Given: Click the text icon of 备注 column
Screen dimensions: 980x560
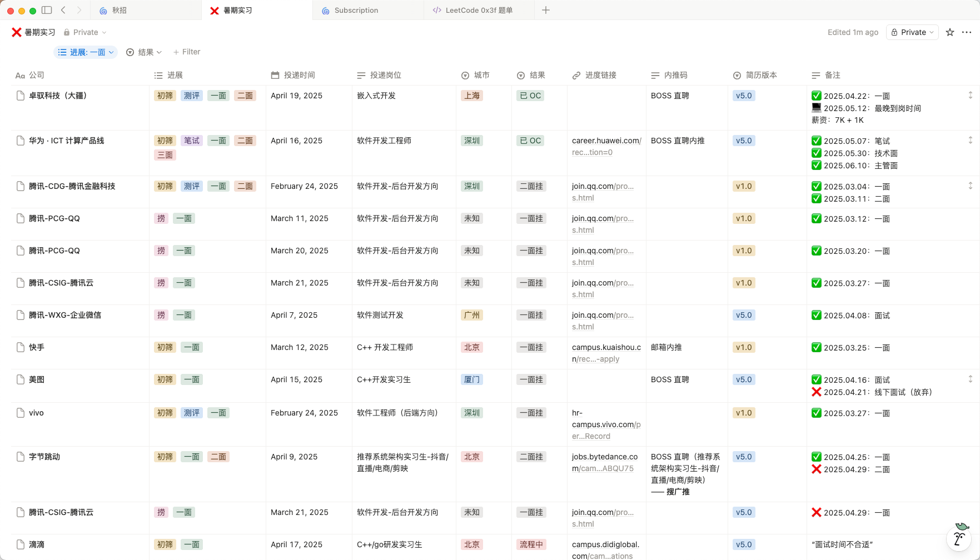Looking at the screenshot, I should [x=816, y=75].
